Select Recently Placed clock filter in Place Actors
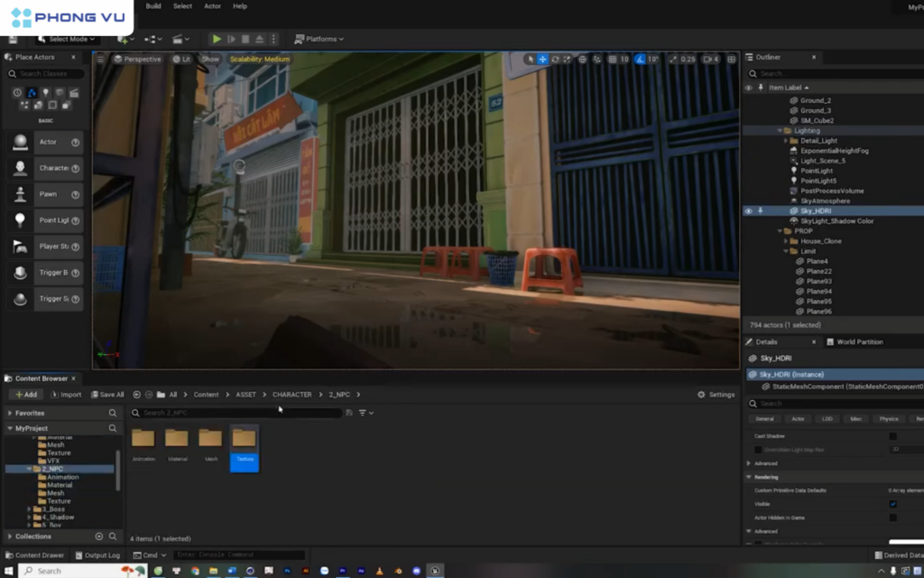 click(17, 93)
